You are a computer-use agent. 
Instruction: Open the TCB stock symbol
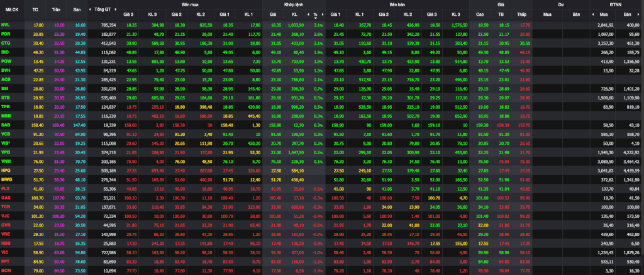tap(6, 206)
